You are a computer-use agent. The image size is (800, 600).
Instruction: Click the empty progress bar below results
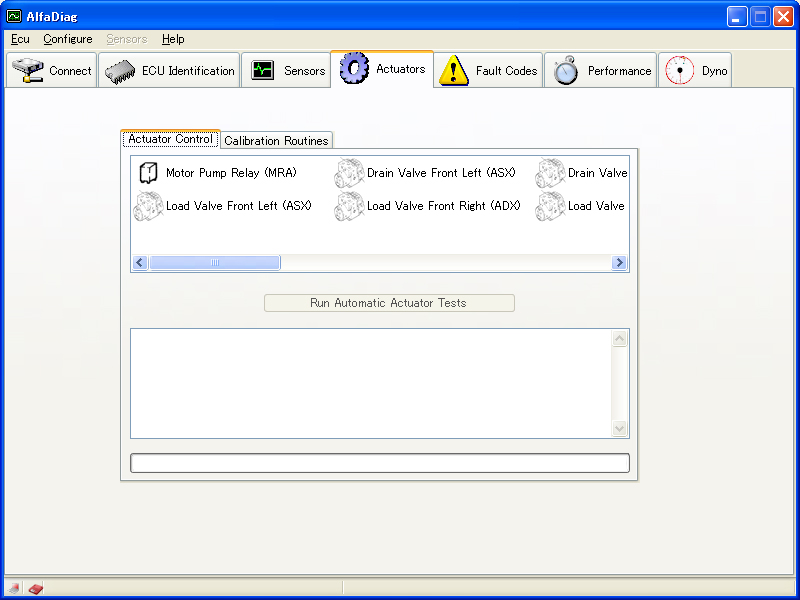(380, 463)
